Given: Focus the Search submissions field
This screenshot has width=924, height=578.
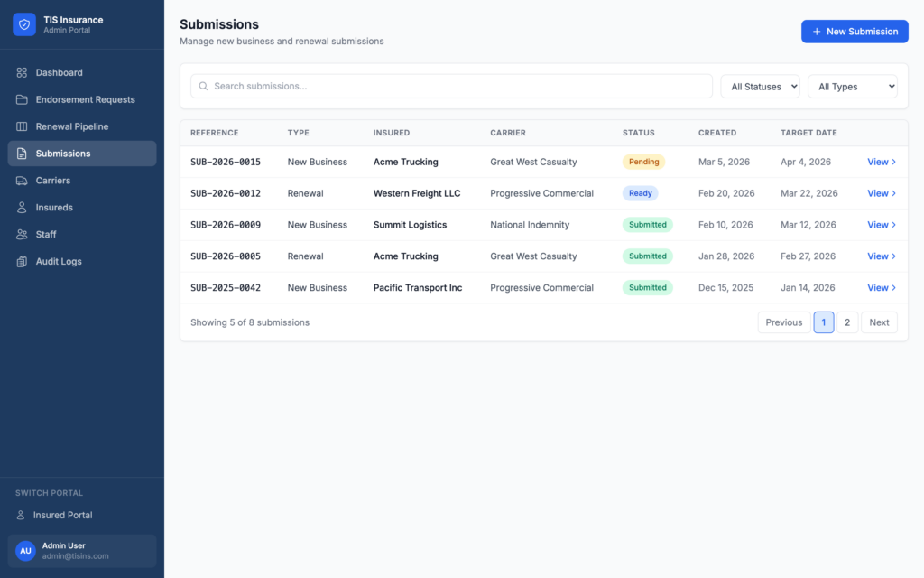Looking at the screenshot, I should (x=451, y=86).
